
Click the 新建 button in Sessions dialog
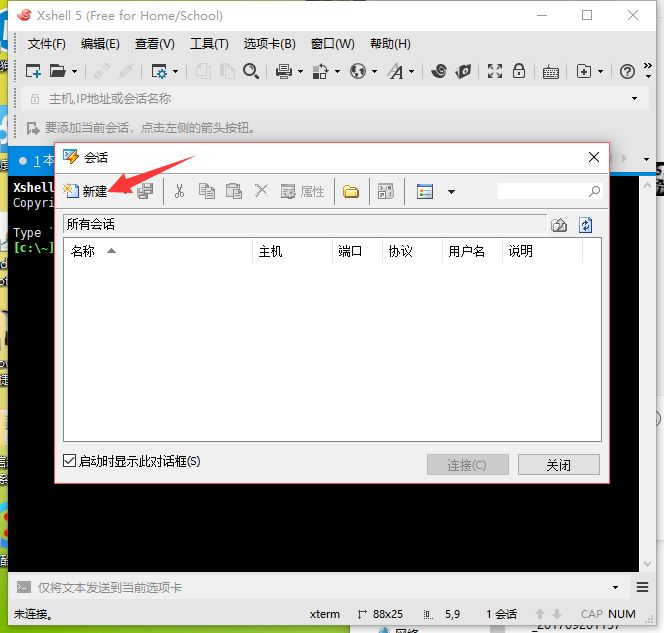[86, 191]
